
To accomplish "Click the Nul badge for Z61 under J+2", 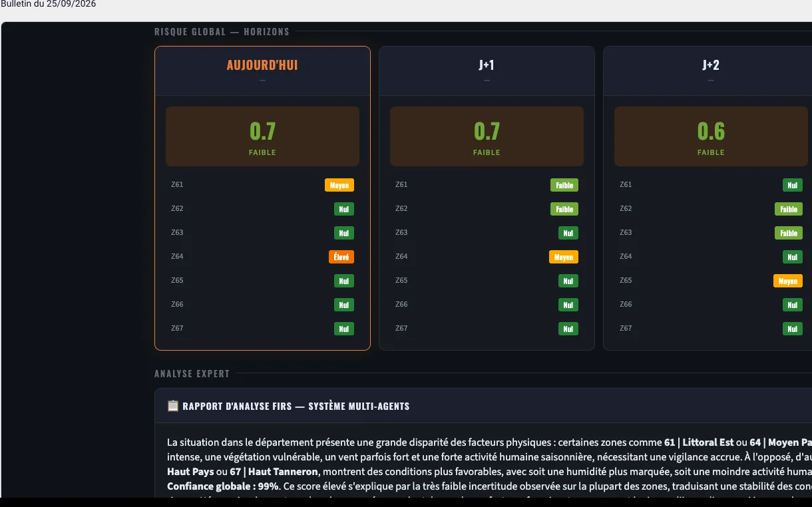I will click(x=793, y=185).
